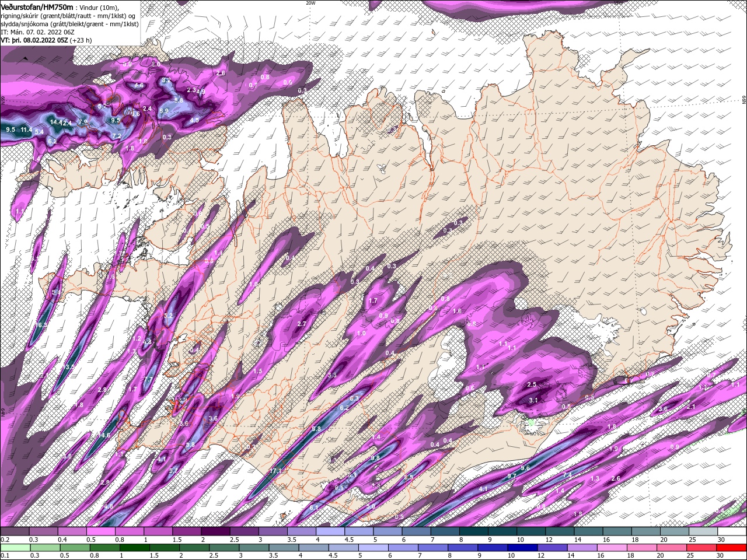This screenshot has height=560, width=747.
Task: Click the 12.4 precipitation value on the map
Action: 65,123
